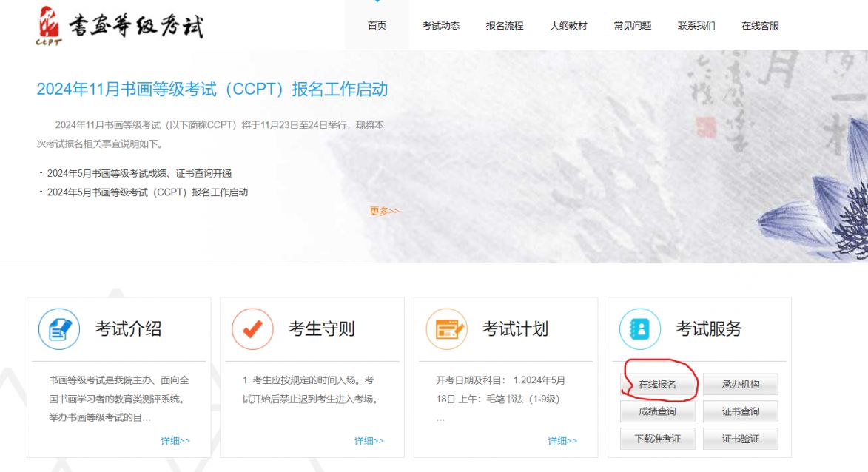Click the 考试服务 card title
Viewport: 868px width, 472px height.
pos(709,328)
